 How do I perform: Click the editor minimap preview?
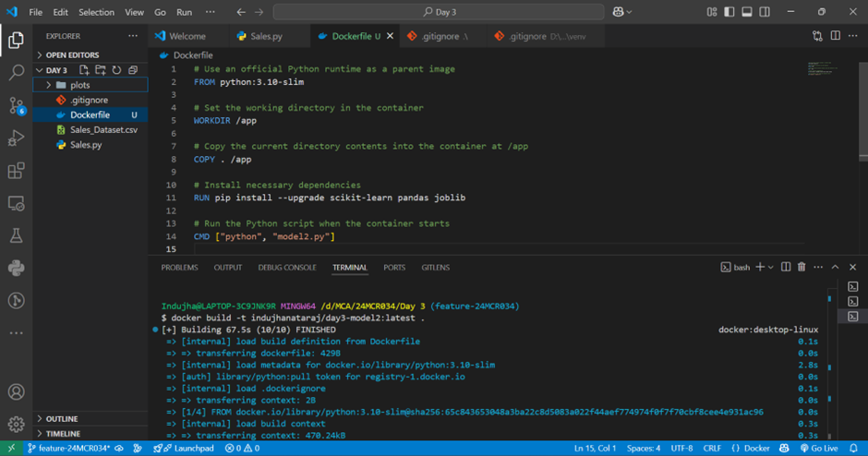(x=822, y=69)
